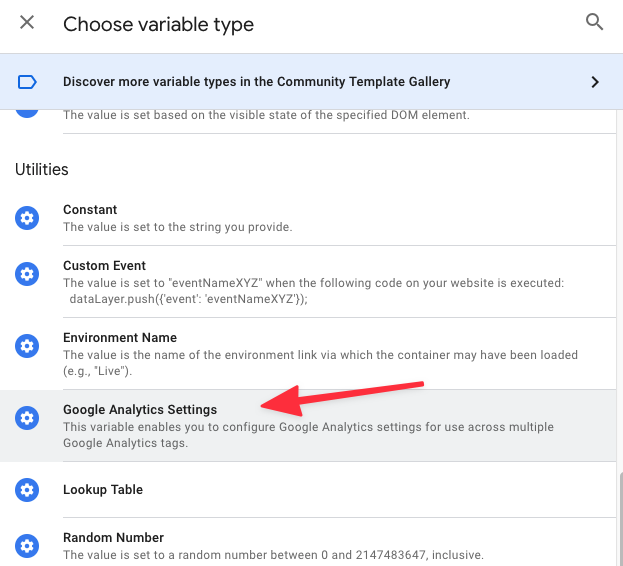
Task: Click the Custom Event gear icon
Action: (27, 274)
